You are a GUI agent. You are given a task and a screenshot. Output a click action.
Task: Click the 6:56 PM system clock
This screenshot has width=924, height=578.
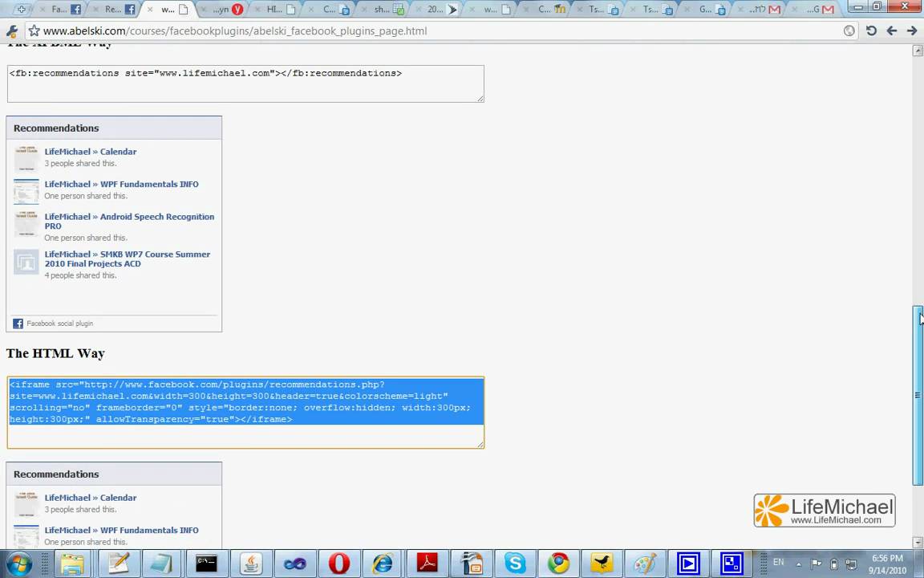tap(887, 558)
